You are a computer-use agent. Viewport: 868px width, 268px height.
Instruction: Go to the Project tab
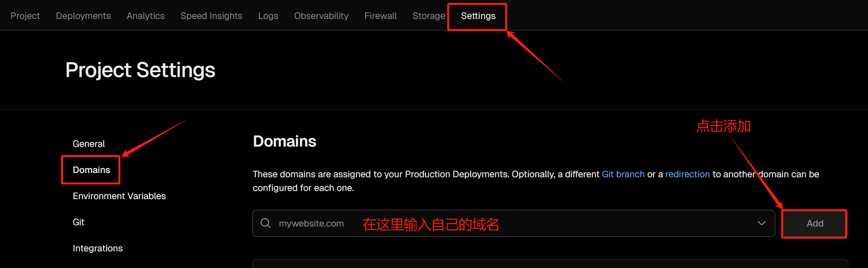point(25,16)
